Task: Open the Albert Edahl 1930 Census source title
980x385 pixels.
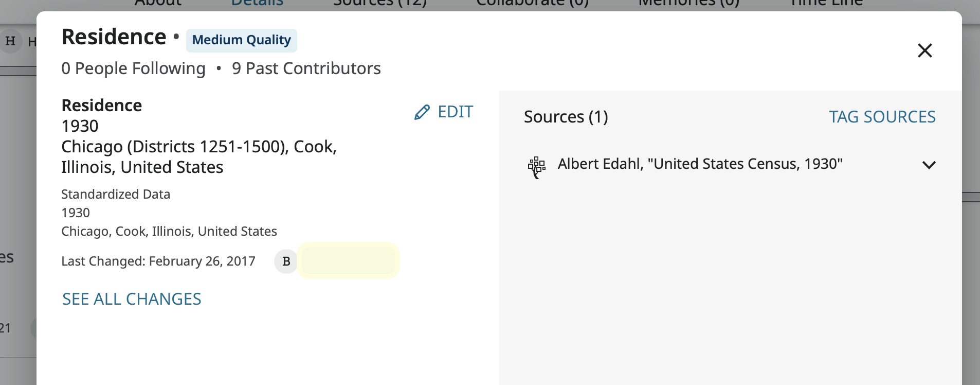Action: tap(700, 164)
